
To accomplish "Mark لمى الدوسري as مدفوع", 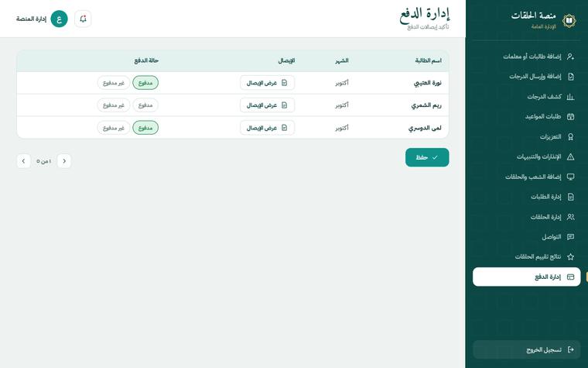I will click(x=145, y=128).
